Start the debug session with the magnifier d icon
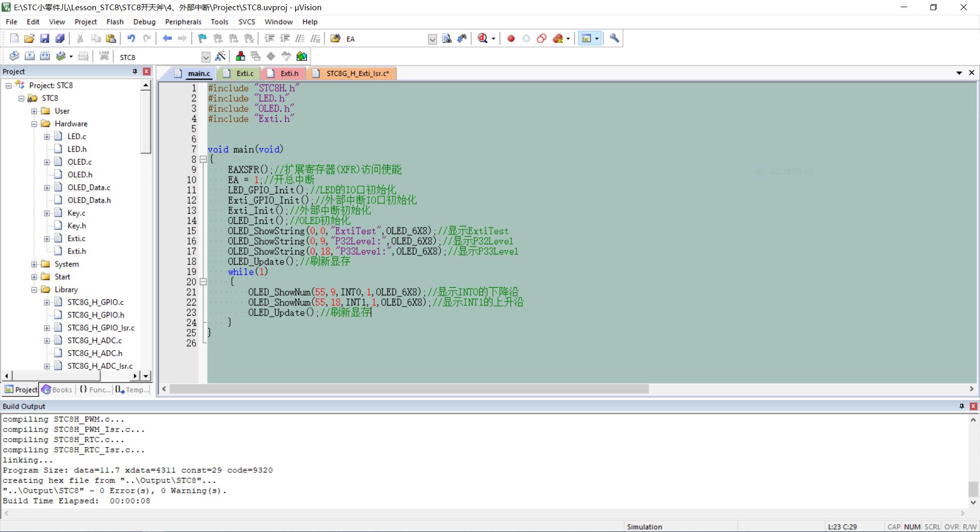The width and height of the screenshot is (980, 532). click(482, 38)
